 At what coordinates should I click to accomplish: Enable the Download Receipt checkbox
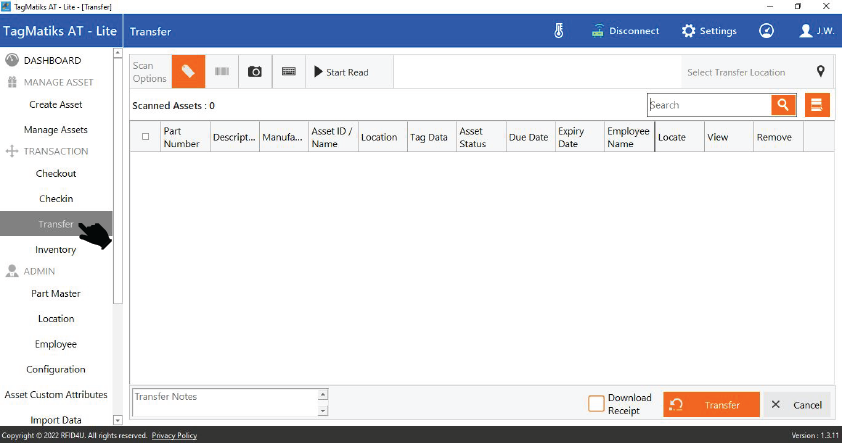pos(596,404)
